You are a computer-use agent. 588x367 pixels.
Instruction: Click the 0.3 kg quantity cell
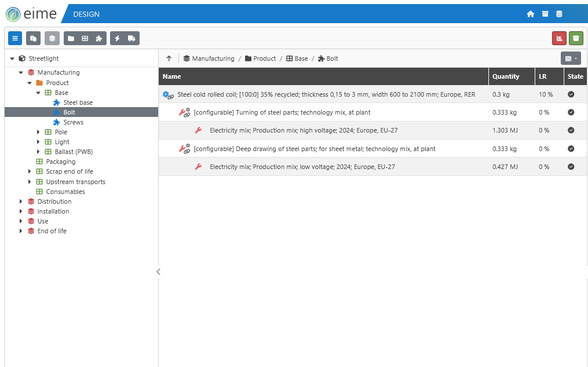501,94
